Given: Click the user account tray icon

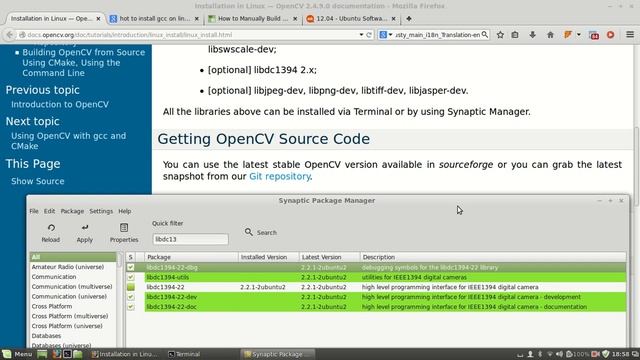Looking at the screenshot, I should coord(530,354).
